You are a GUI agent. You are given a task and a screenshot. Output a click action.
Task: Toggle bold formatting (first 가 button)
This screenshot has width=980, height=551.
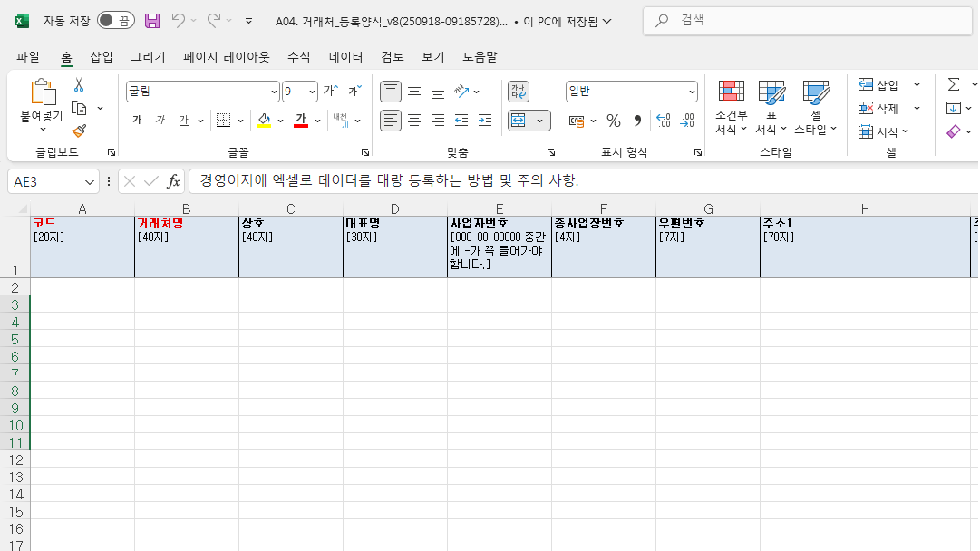[137, 121]
